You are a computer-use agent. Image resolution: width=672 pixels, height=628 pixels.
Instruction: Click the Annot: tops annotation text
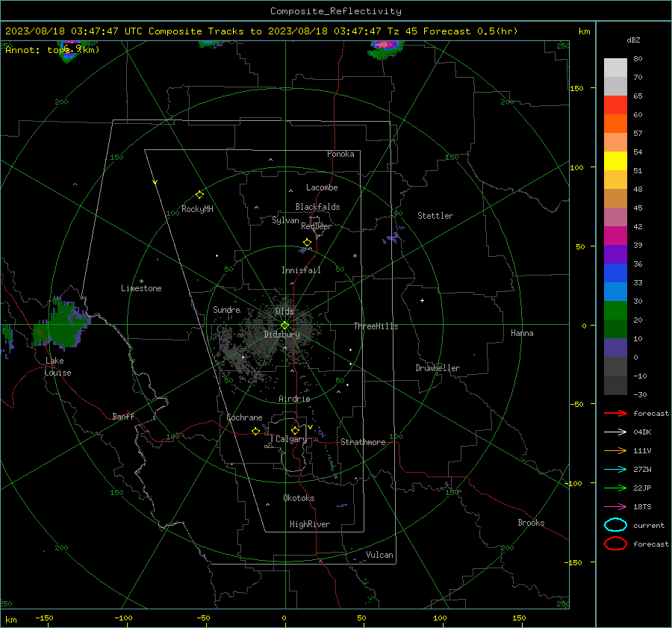[x=52, y=50]
